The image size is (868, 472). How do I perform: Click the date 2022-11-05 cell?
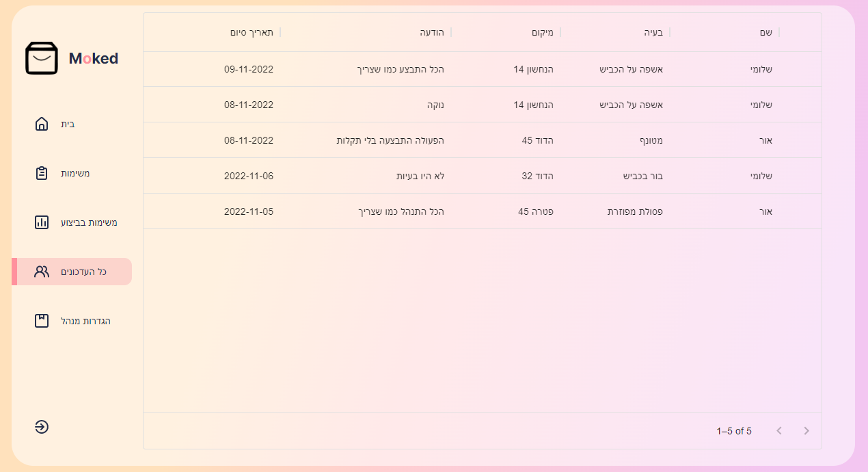[249, 211]
